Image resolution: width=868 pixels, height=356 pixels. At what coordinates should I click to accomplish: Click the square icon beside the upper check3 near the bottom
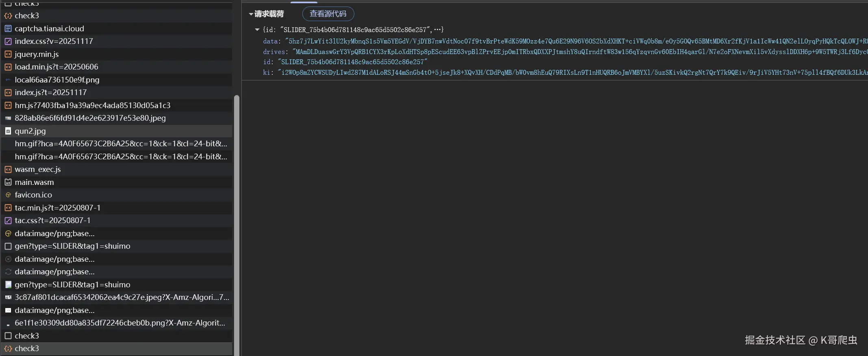[x=8, y=336]
